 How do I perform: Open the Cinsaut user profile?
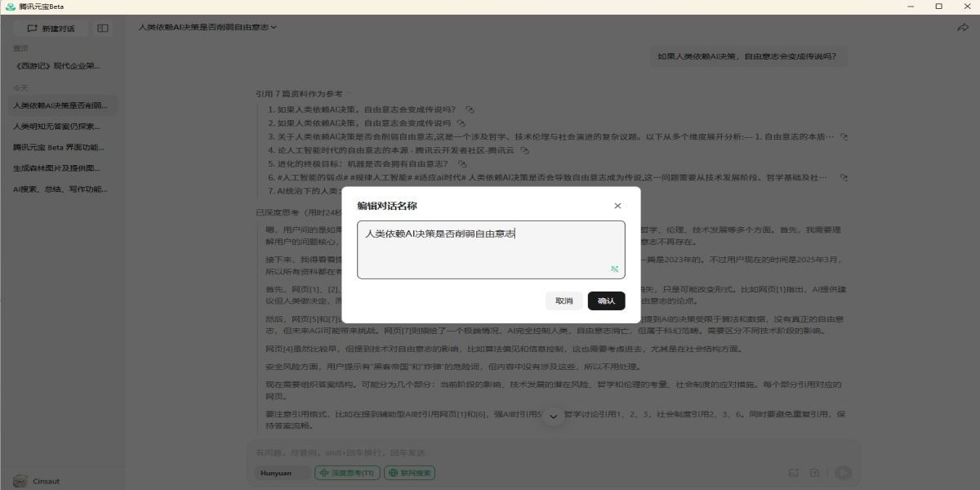point(37,481)
